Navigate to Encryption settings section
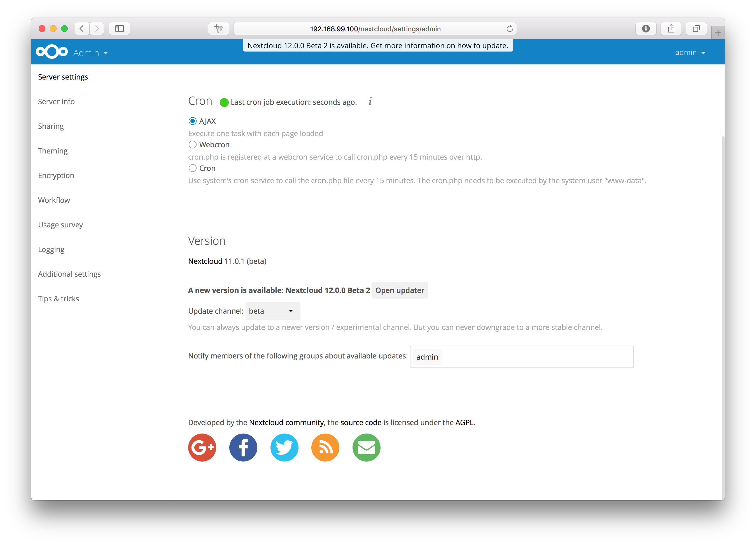Screen dimensions: 756x545 [x=56, y=175]
